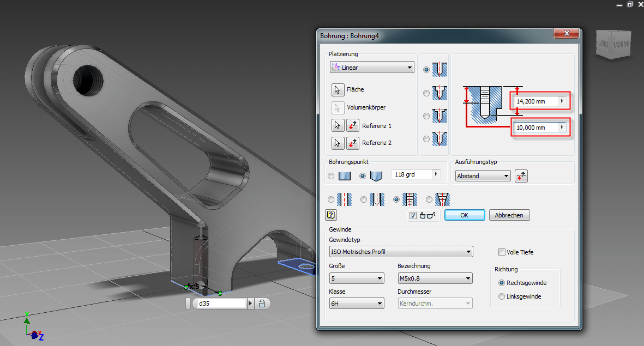This screenshot has width=644, height=346.
Task: Click the 10,000 mm thread depth field
Action: pyautogui.click(x=537, y=128)
